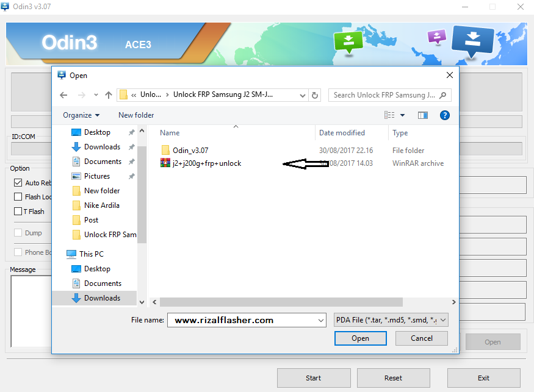Select the j2+j200g+frp+unlock file name

click(207, 163)
